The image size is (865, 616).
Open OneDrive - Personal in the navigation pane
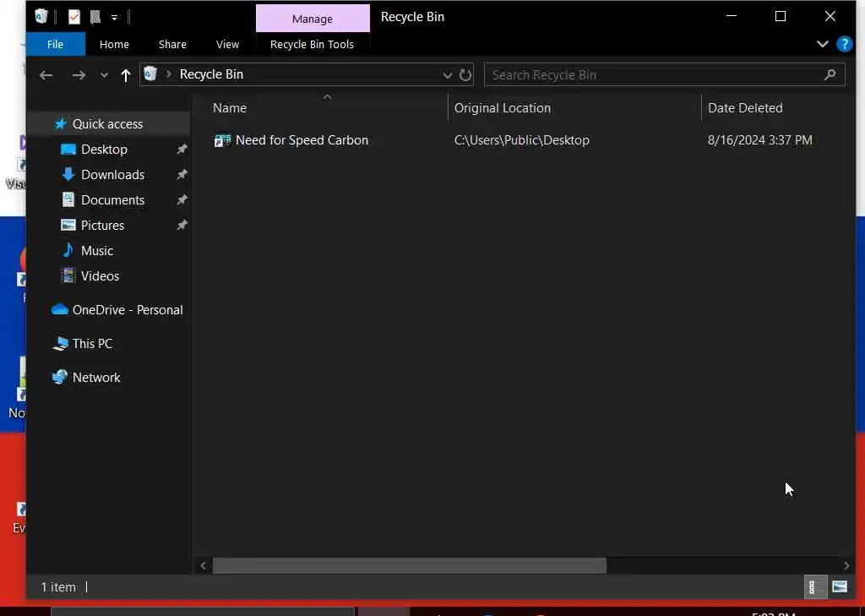click(128, 310)
